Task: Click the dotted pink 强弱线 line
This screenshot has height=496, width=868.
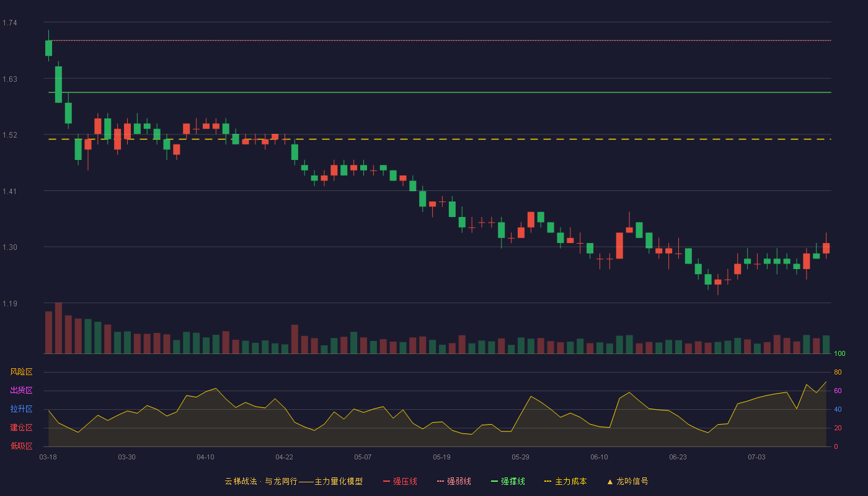Action: coord(440,40)
